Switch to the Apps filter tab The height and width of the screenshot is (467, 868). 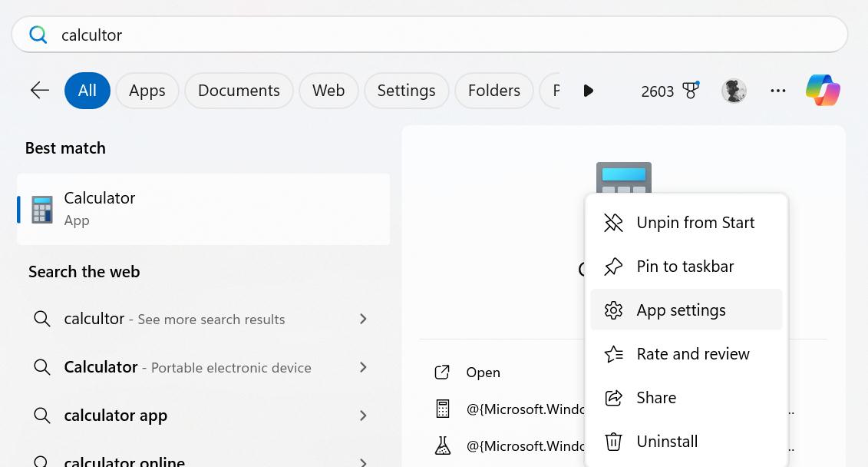(x=147, y=90)
